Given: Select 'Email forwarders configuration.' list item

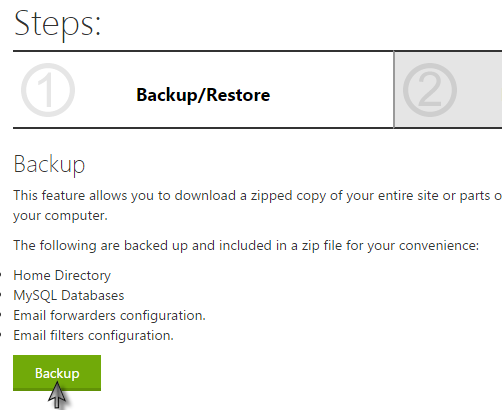Looking at the screenshot, I should pos(109,315).
